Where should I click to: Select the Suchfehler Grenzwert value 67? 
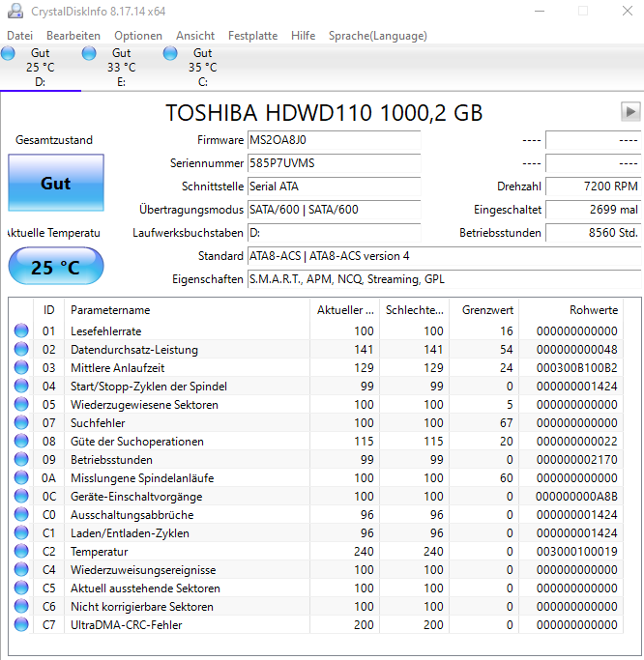click(x=507, y=423)
